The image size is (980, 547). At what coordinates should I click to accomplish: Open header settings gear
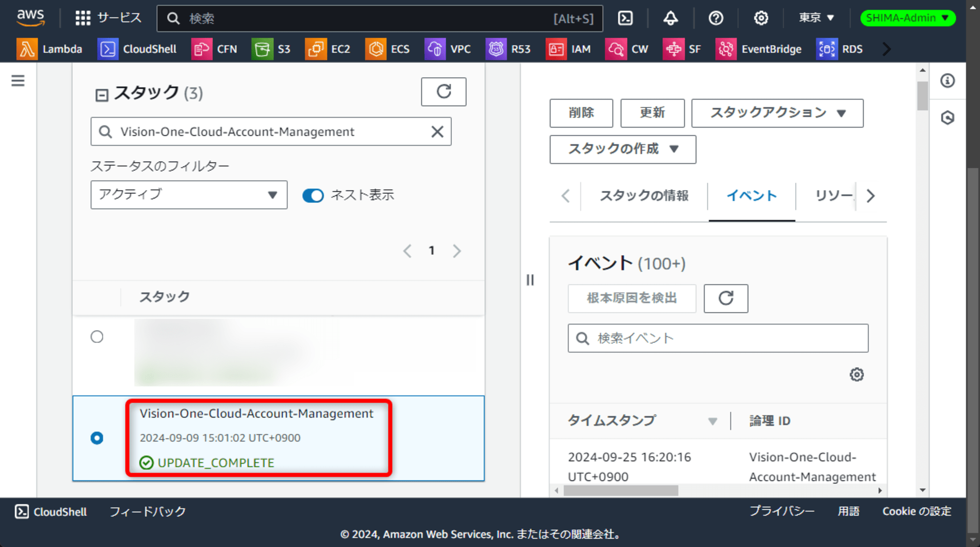click(761, 18)
